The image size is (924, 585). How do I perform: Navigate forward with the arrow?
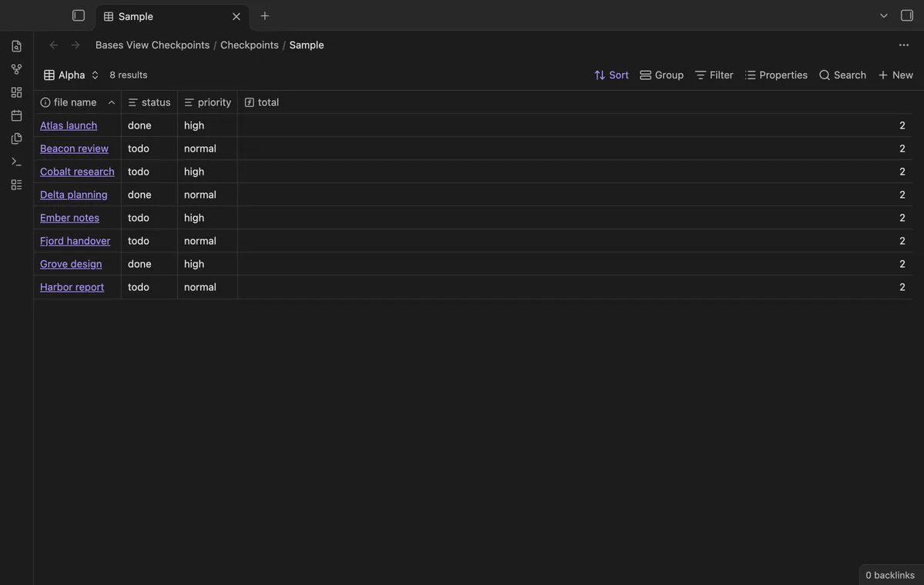click(75, 45)
